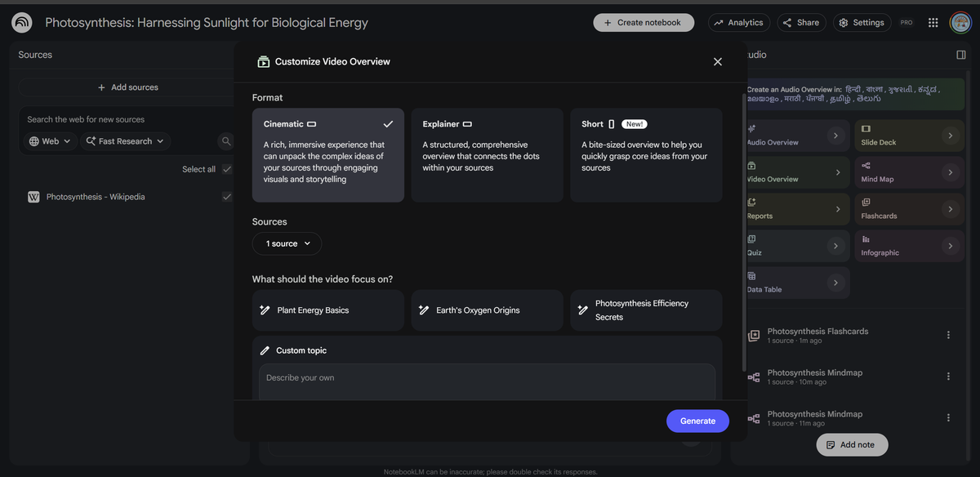Click the Flashcards tile icon
The height and width of the screenshot is (477, 980).
tap(866, 202)
